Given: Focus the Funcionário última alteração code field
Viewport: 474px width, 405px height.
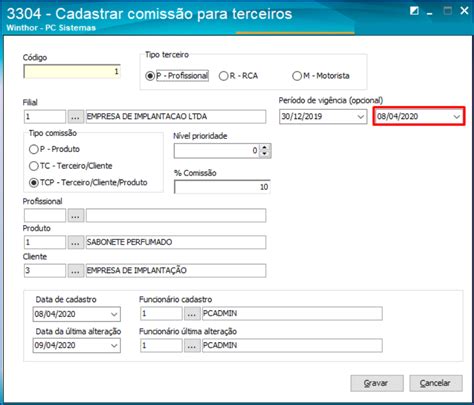Looking at the screenshot, I should click(161, 346).
